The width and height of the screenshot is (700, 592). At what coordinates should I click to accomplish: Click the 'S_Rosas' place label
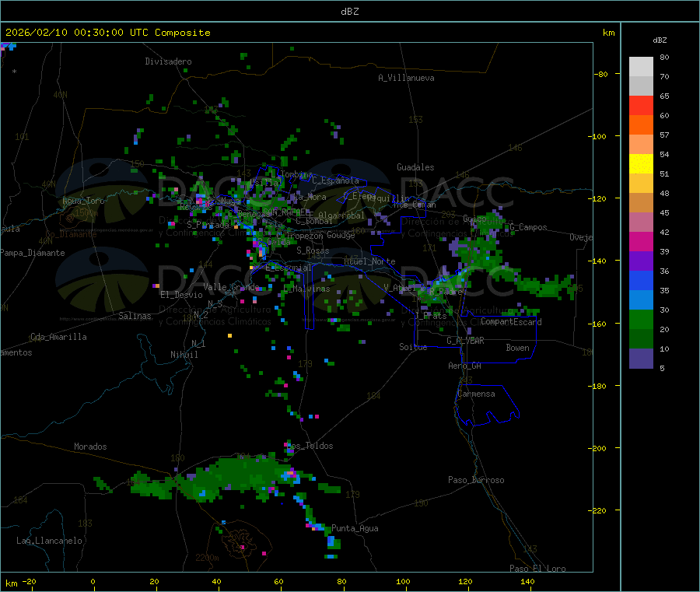313,250
